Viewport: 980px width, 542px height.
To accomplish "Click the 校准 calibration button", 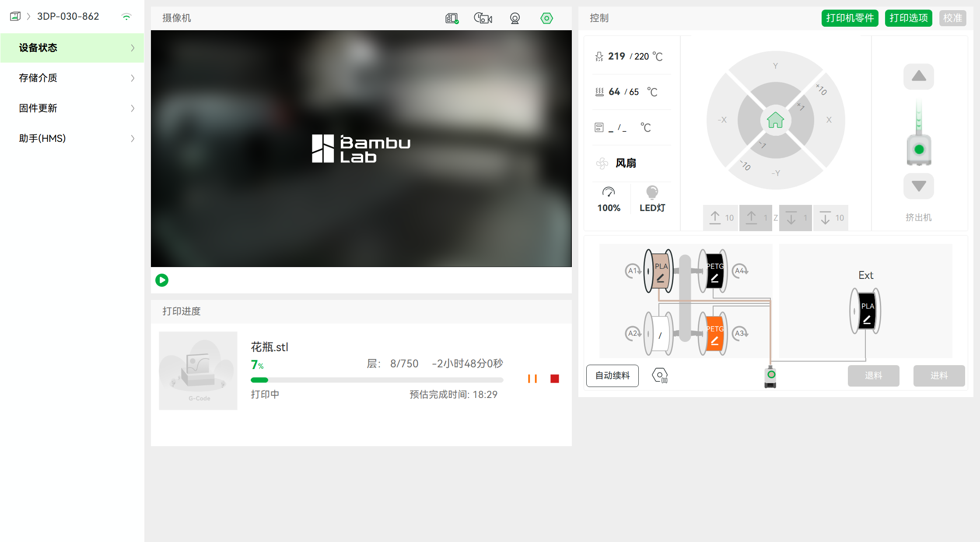I will click(952, 18).
